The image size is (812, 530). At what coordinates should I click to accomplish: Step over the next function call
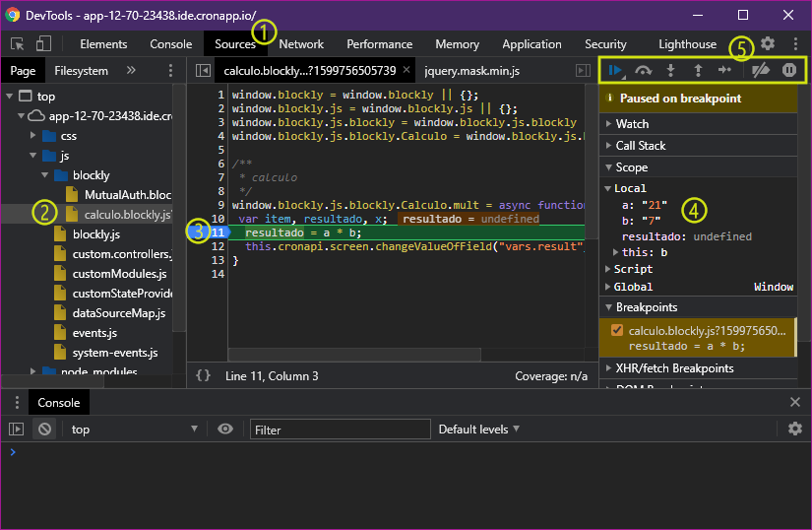643,70
